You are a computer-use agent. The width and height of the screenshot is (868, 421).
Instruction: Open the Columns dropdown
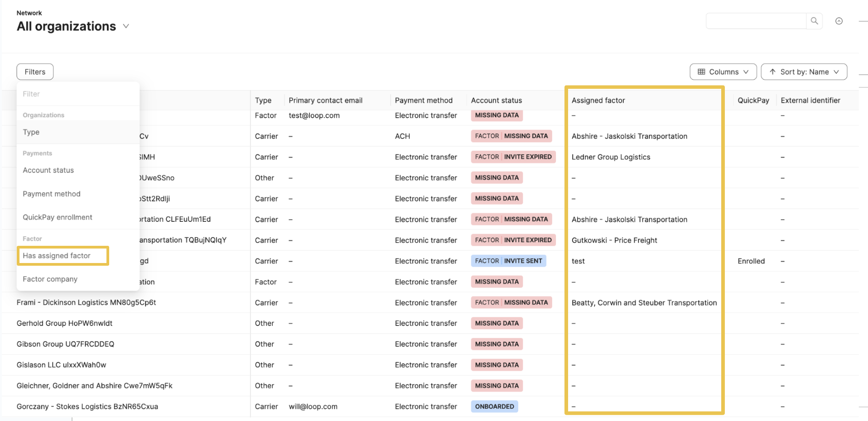coord(723,72)
